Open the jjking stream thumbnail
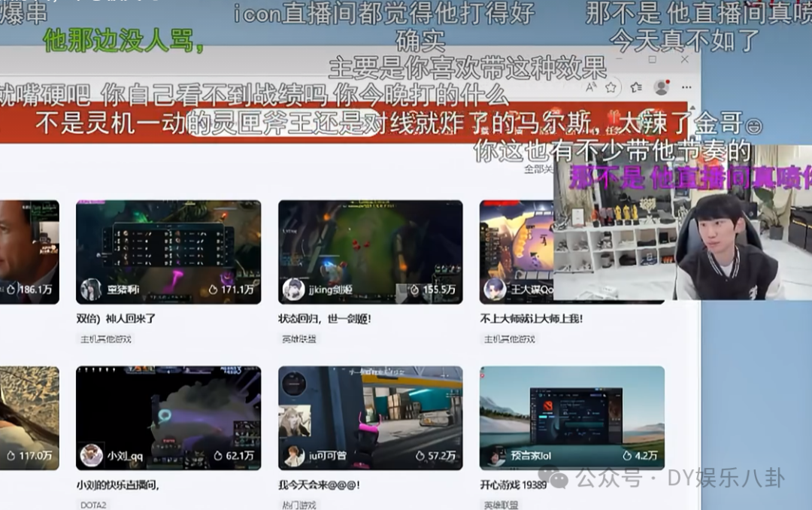Image resolution: width=812 pixels, height=510 pixels. tap(370, 252)
